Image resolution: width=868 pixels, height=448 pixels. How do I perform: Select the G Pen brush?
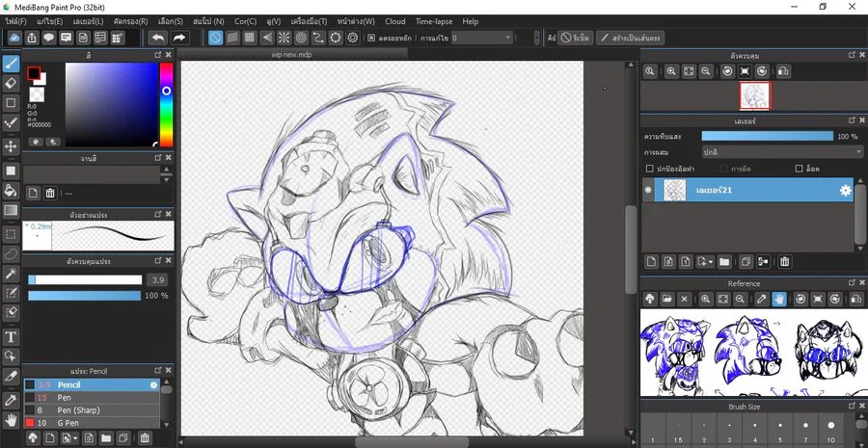(92, 423)
